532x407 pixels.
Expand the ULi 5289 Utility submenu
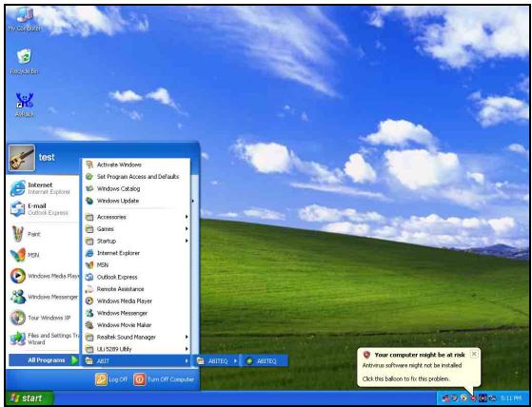(x=136, y=349)
